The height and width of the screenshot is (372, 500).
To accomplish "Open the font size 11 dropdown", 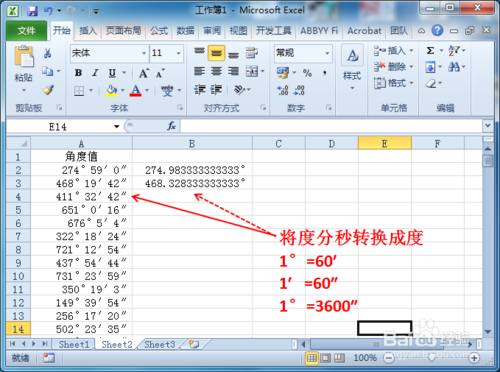I will tap(178, 53).
